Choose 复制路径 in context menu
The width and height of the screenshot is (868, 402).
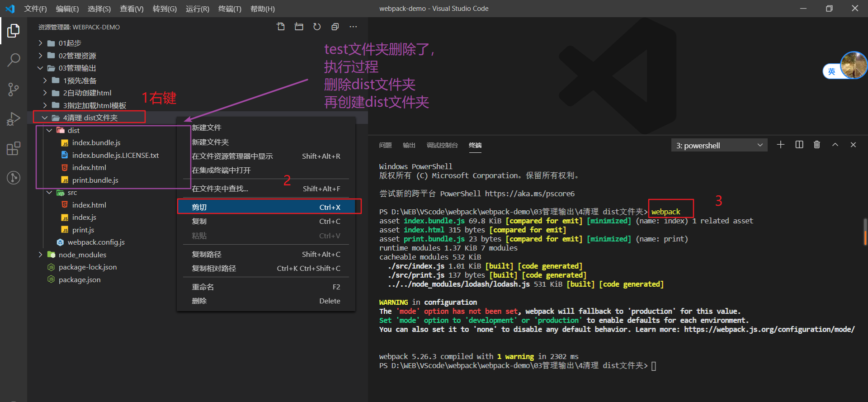(266, 254)
